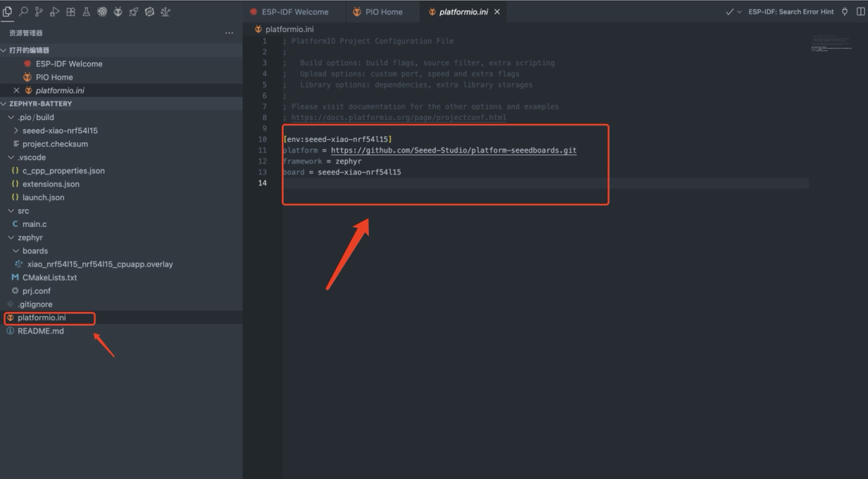This screenshot has height=479, width=868.
Task: Open project.checksum file
Action: tap(121, 144)
